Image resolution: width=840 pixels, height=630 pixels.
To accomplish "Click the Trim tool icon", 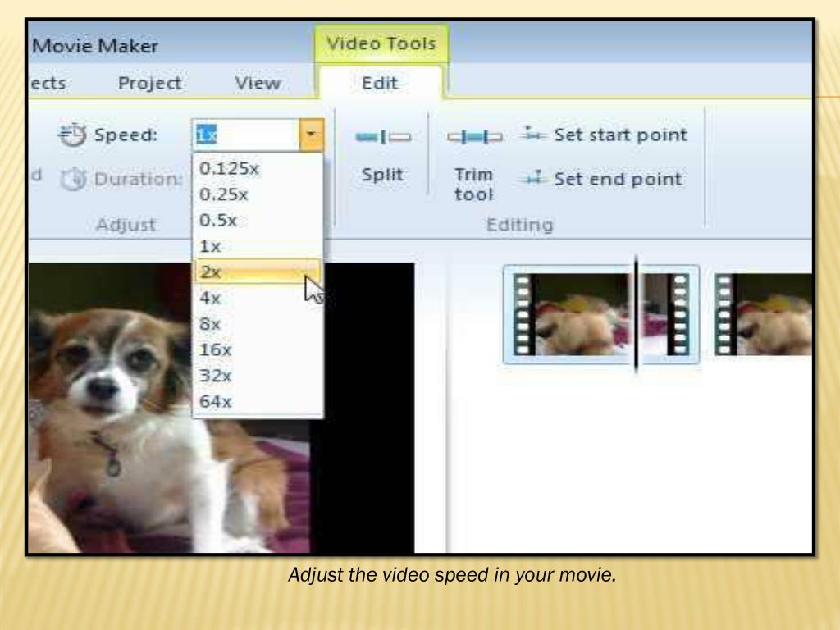I will (x=475, y=137).
